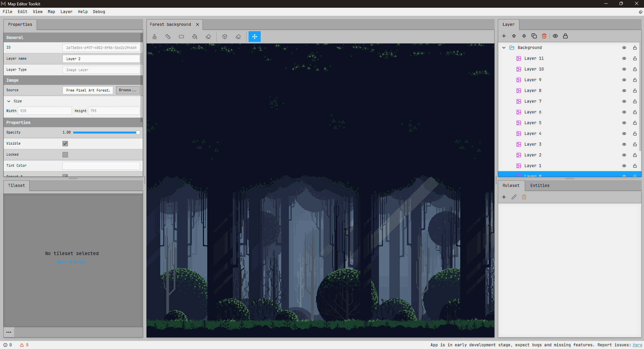Click the Width input field

pos(45,111)
